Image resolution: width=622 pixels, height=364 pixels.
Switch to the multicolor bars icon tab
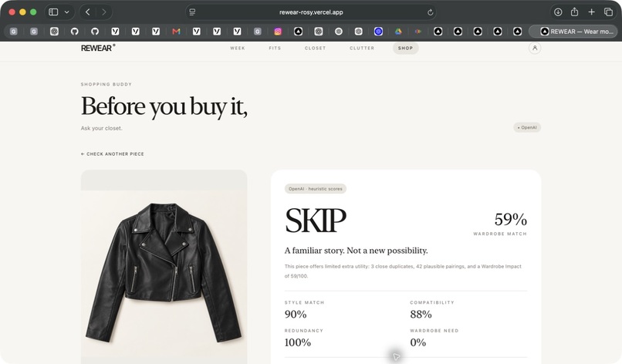tap(418, 32)
